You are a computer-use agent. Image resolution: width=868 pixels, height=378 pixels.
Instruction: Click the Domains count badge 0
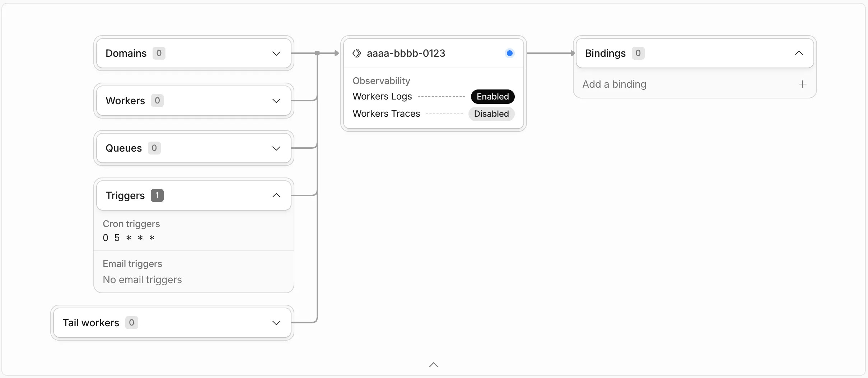(x=159, y=53)
